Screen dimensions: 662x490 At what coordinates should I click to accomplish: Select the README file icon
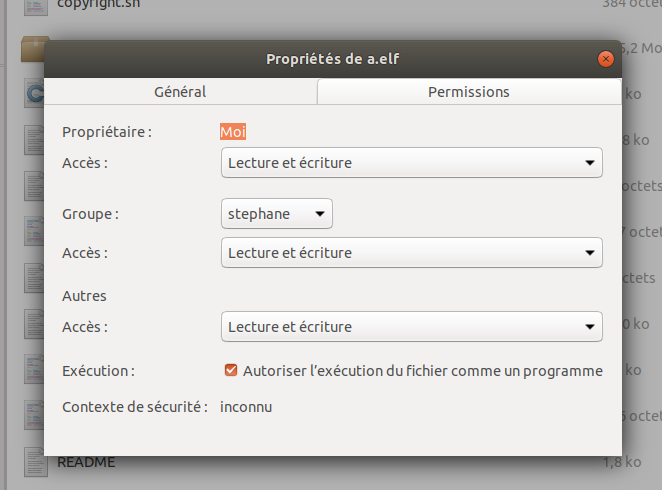(x=34, y=463)
